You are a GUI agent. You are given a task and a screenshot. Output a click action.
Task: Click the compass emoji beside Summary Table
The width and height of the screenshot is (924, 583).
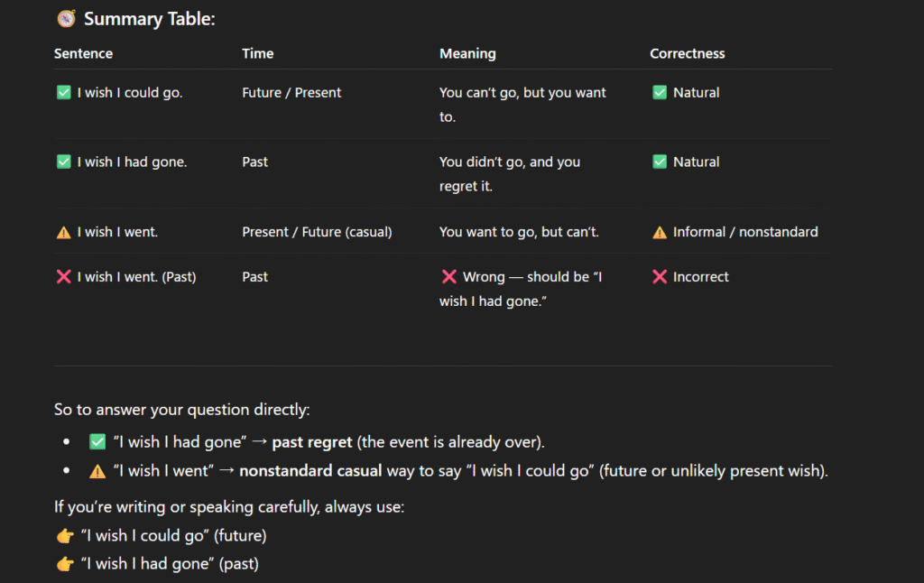click(x=66, y=18)
